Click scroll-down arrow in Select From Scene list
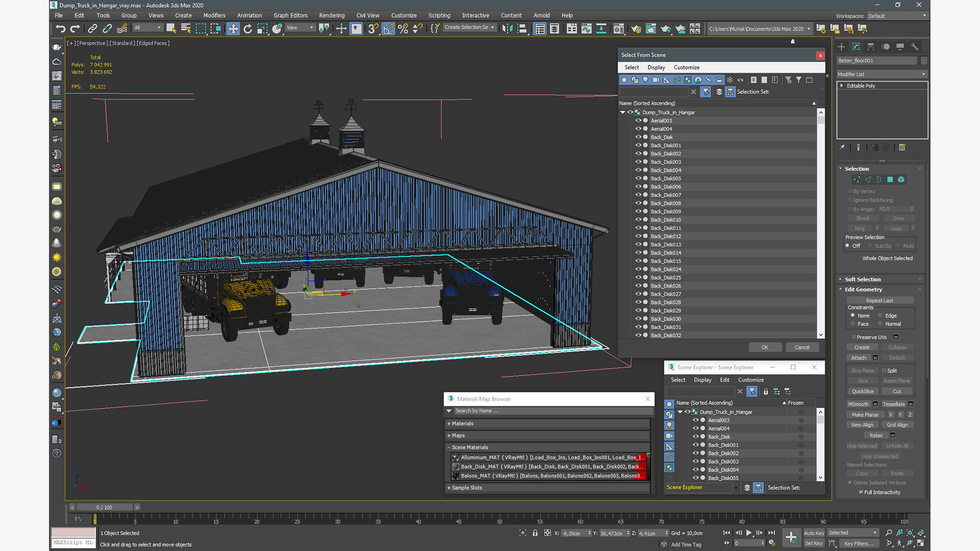 pyautogui.click(x=821, y=335)
